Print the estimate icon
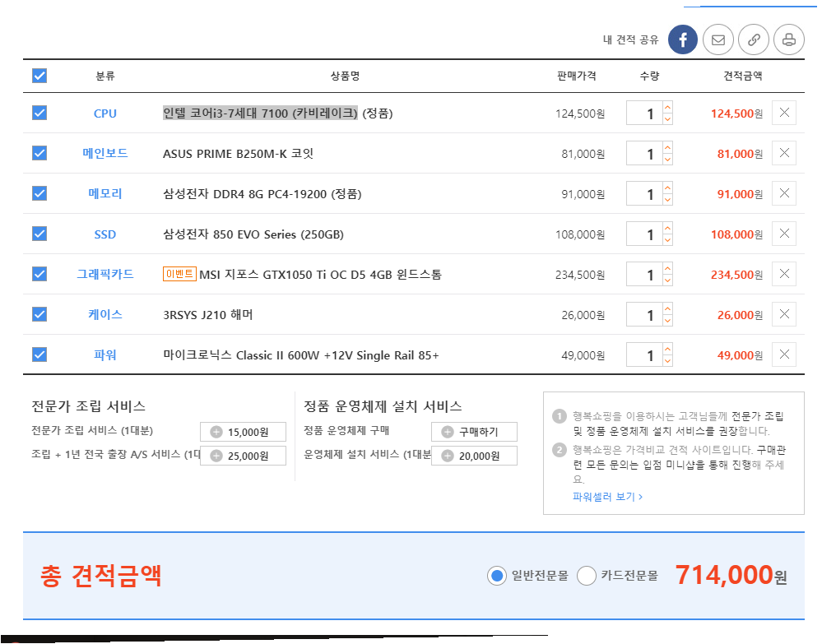 click(x=789, y=39)
